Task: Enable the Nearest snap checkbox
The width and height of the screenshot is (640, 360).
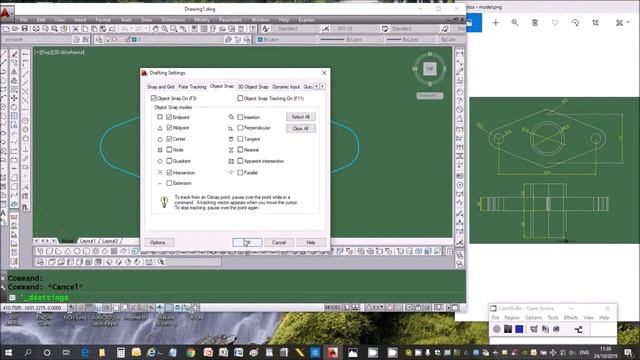Action: pyautogui.click(x=240, y=150)
